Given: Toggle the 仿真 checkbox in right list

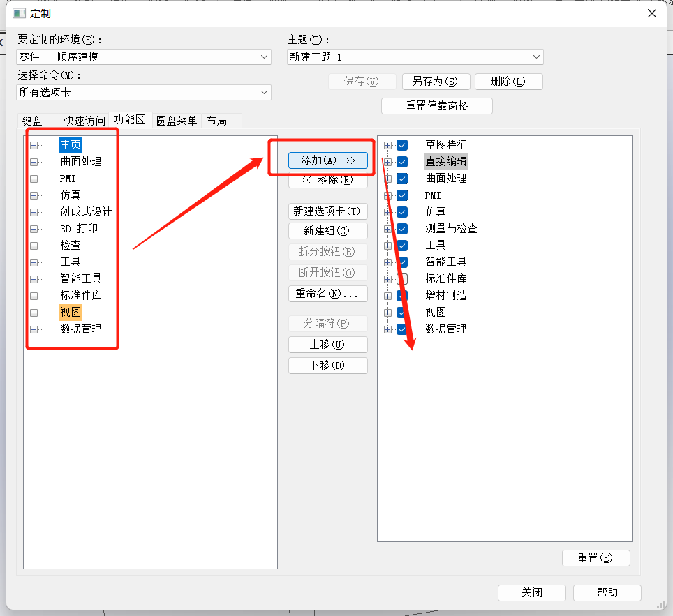Looking at the screenshot, I should 402,212.
